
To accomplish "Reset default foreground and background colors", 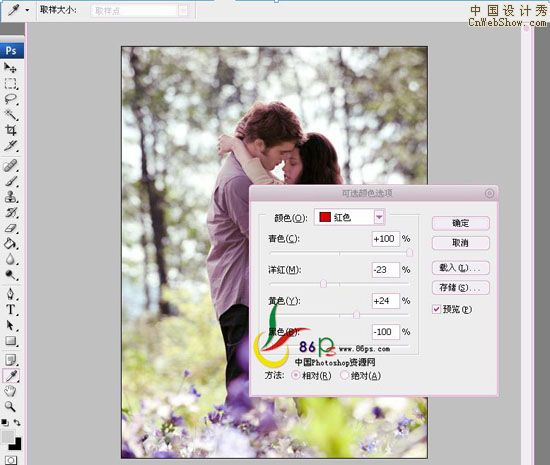I will pos(5,423).
